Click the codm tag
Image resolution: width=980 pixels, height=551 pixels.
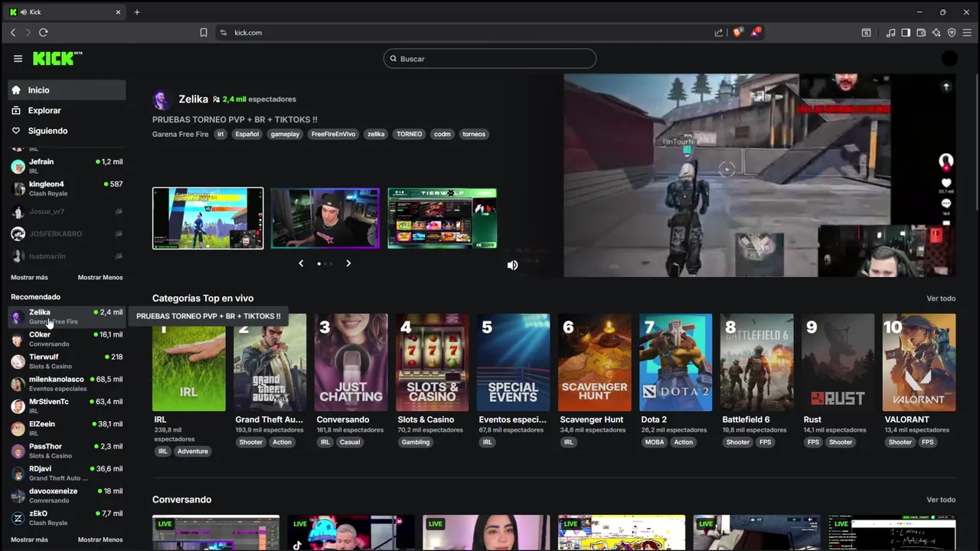(x=443, y=134)
